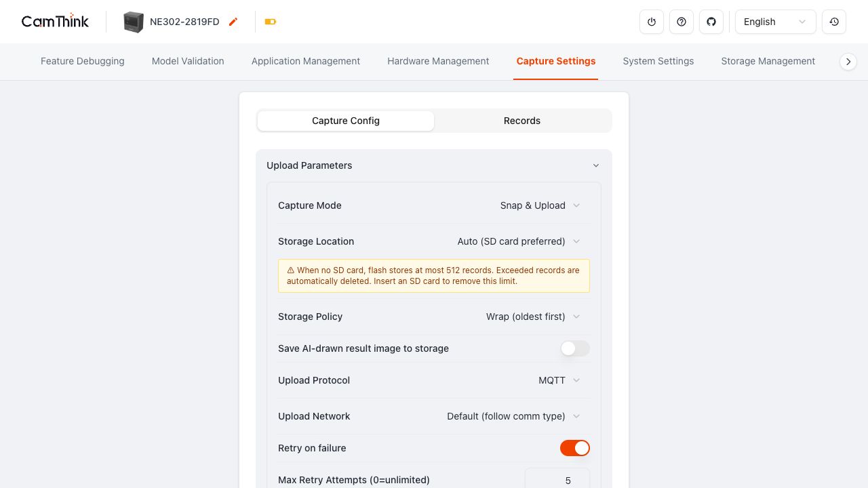Click the SD card warning message
This screenshot has height=488, width=868.
434,275
